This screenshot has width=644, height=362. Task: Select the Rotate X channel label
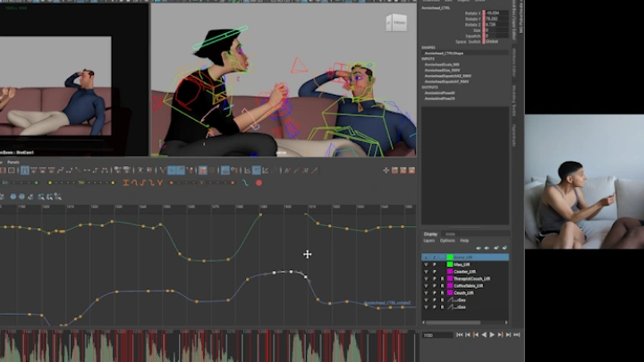point(472,13)
